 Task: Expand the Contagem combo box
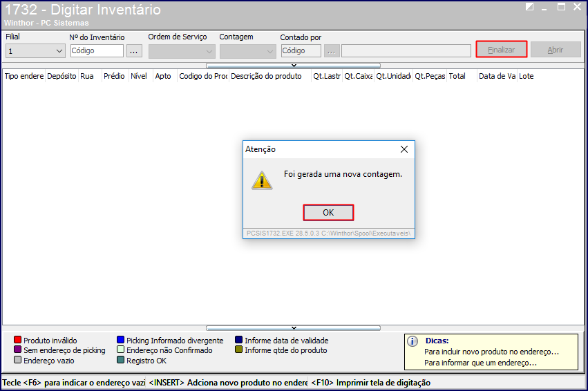(x=247, y=51)
